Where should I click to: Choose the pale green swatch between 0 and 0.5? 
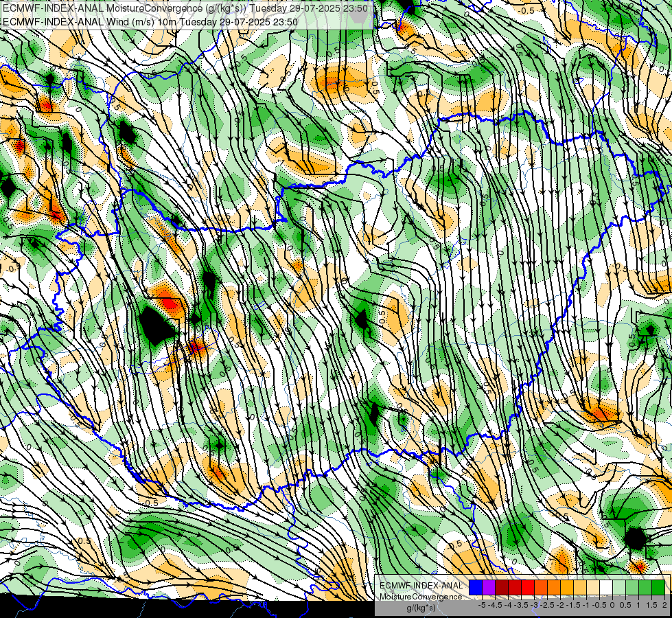619,588
